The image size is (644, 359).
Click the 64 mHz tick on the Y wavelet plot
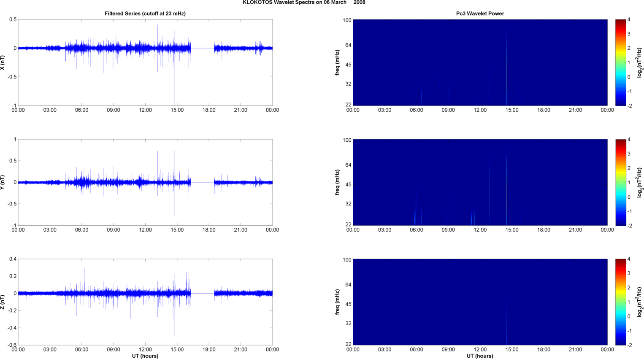347,165
